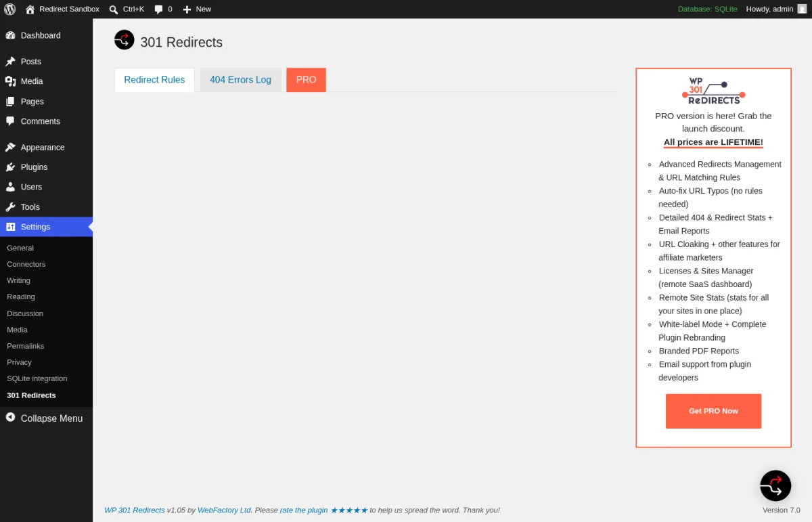
Task: Click "Branded PDF Reports" feature text
Action: tap(699, 351)
